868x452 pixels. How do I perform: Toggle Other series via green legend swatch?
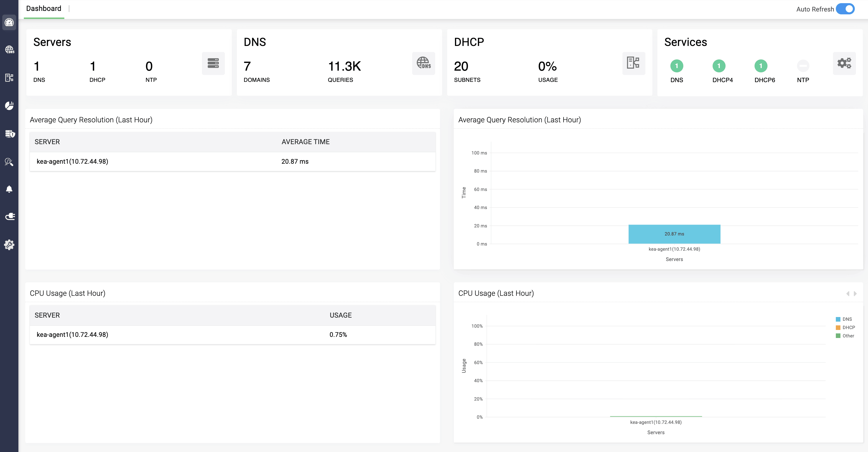838,336
